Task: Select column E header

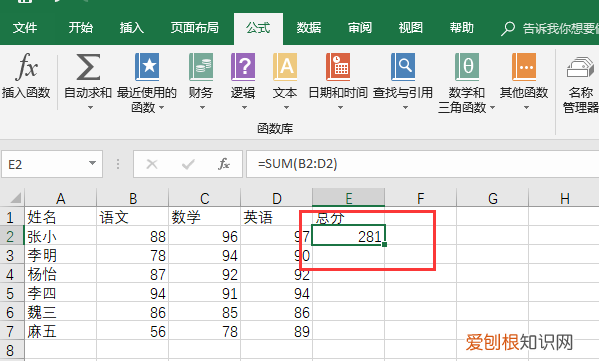Action: click(x=348, y=198)
